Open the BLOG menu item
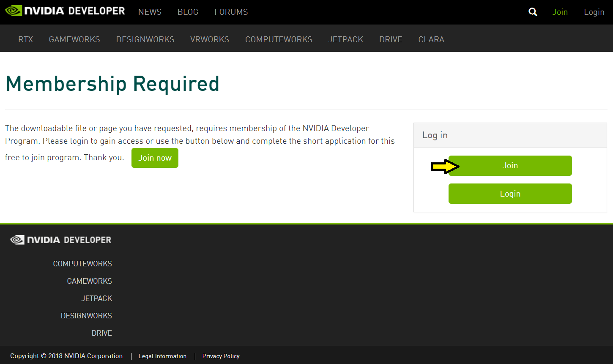Image resolution: width=613 pixels, height=364 pixels. [188, 12]
